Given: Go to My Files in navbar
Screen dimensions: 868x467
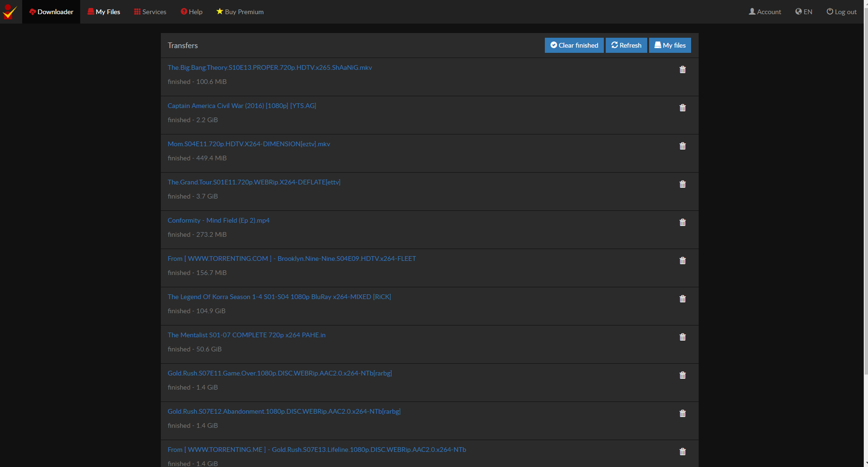Looking at the screenshot, I should point(104,12).
